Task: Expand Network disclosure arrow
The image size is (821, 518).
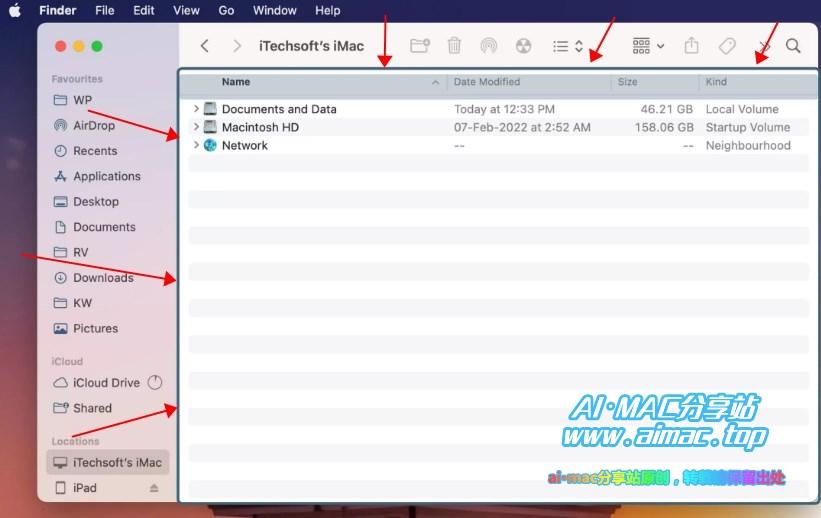Action: [x=196, y=145]
